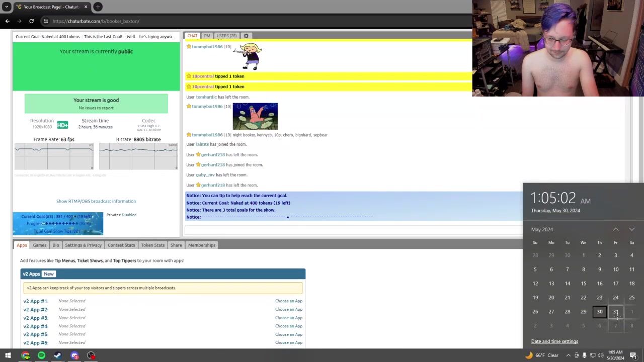The height and width of the screenshot is (362, 644).
Task: Open the Settings & Privacy tab
Action: coord(83,245)
